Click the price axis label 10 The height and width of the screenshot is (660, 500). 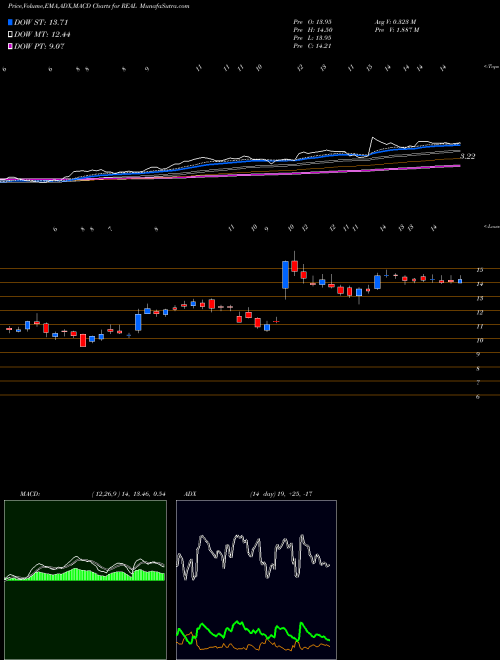point(479,340)
